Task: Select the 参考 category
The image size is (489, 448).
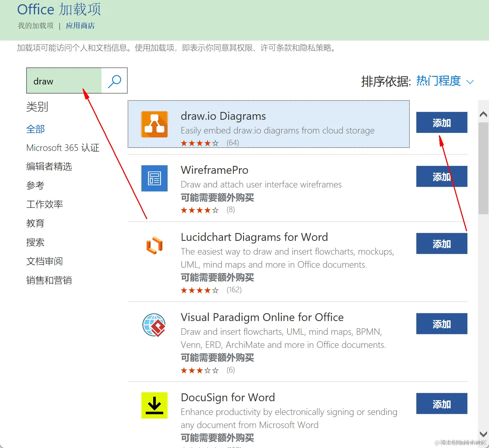Action: coord(35,186)
